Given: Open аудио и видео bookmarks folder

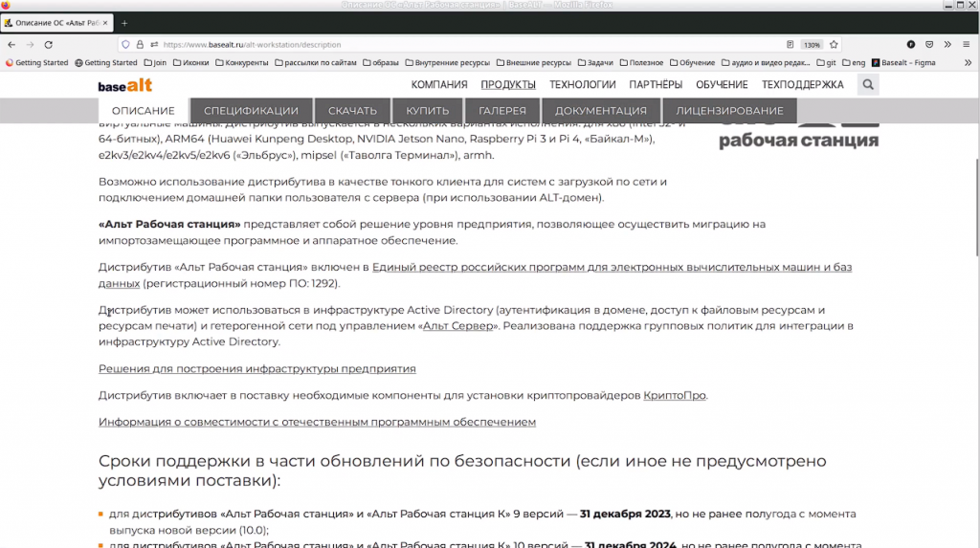Looking at the screenshot, I should [x=766, y=62].
